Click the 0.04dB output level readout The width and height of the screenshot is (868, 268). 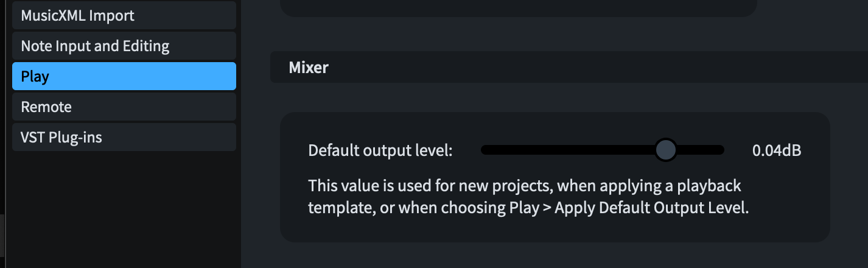777,150
